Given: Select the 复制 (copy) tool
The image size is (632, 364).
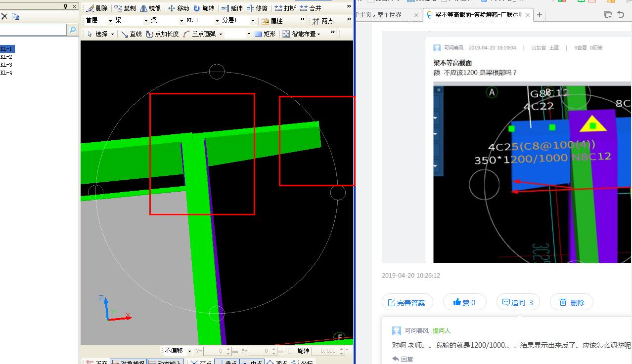Looking at the screenshot, I should coord(125,8).
